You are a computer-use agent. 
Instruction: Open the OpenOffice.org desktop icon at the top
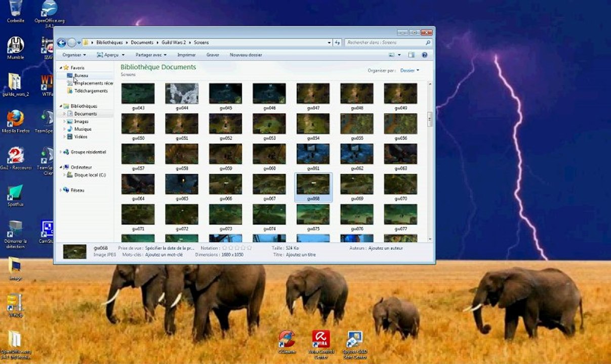click(x=49, y=12)
